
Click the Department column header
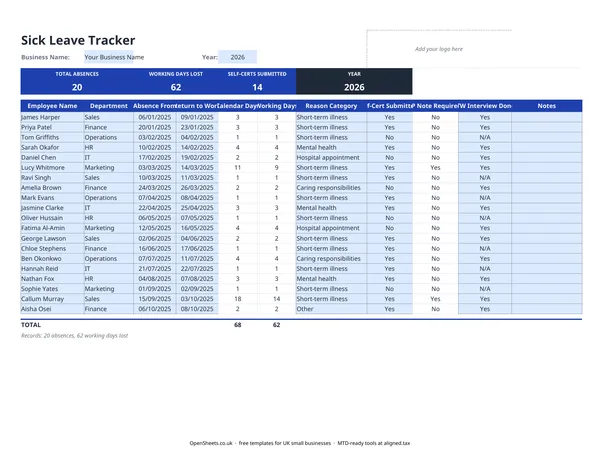pos(109,106)
